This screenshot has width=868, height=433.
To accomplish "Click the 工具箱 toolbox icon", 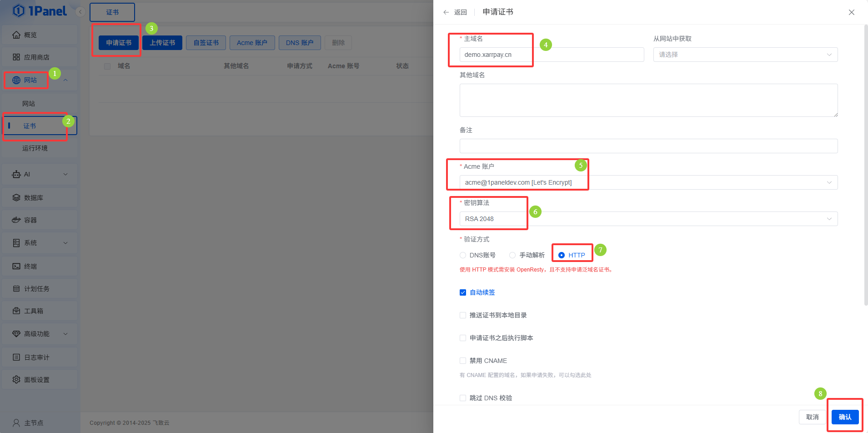I will click(x=16, y=311).
